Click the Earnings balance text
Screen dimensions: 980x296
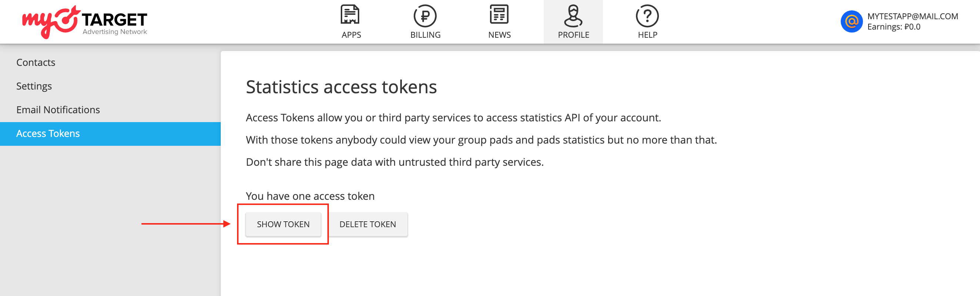click(894, 27)
